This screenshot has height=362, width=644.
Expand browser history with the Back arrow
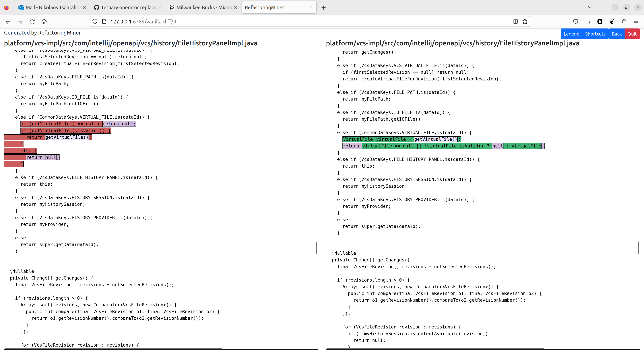click(x=8, y=21)
